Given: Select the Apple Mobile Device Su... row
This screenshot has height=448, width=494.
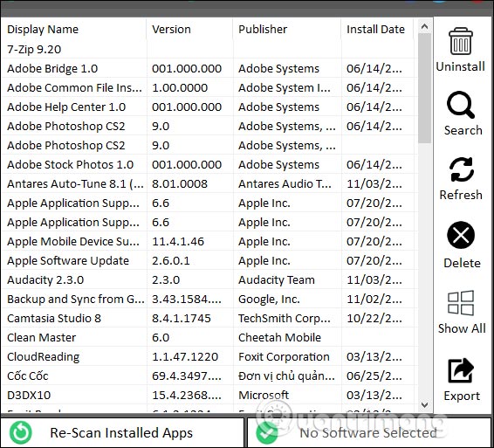Looking at the screenshot, I should pos(209,242).
